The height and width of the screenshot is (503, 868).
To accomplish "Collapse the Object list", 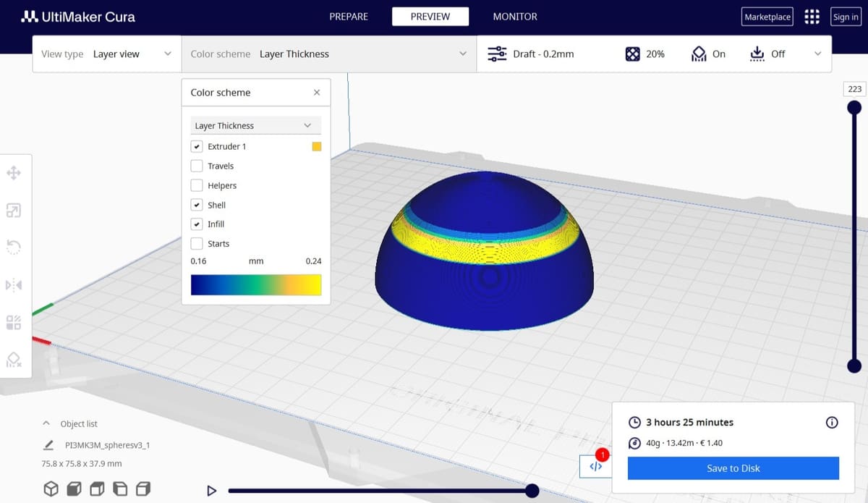I will click(46, 423).
